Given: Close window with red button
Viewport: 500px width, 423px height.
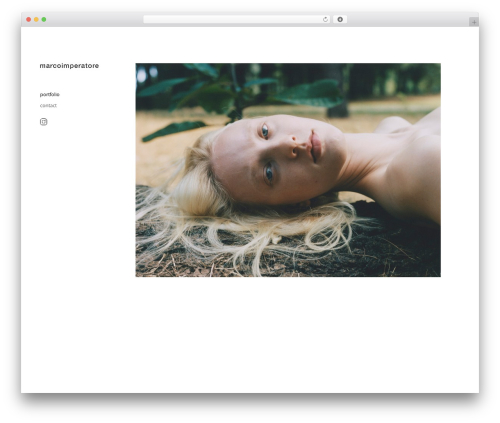Looking at the screenshot, I should point(29,20).
